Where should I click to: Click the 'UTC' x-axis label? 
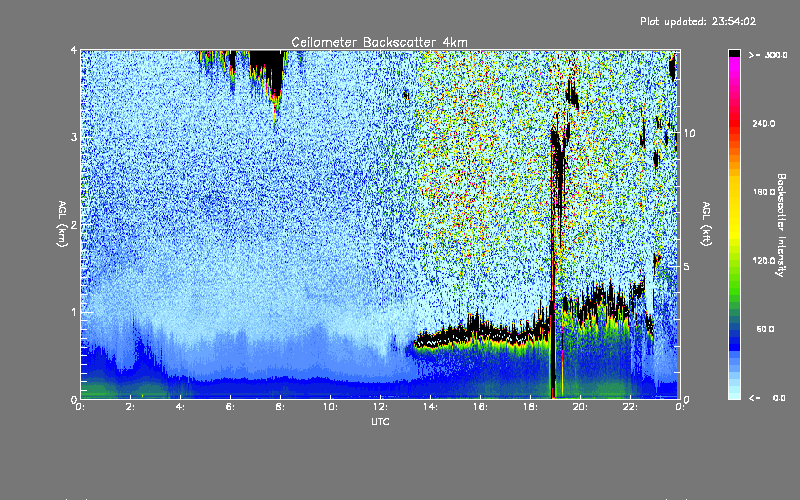(380, 421)
